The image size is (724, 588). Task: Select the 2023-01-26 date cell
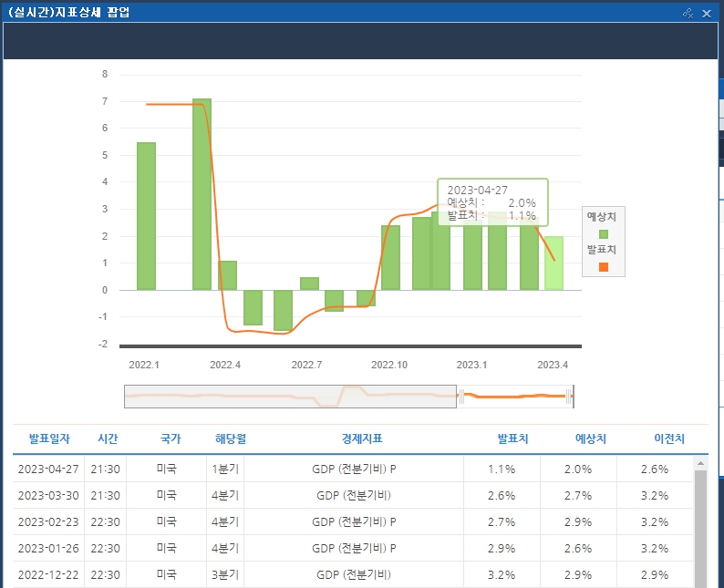click(x=48, y=548)
